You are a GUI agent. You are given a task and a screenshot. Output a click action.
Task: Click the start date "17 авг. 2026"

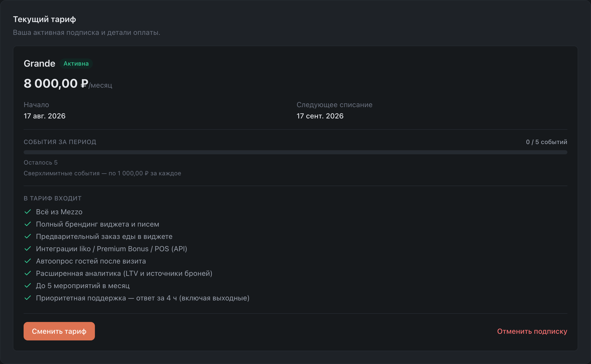(x=45, y=116)
